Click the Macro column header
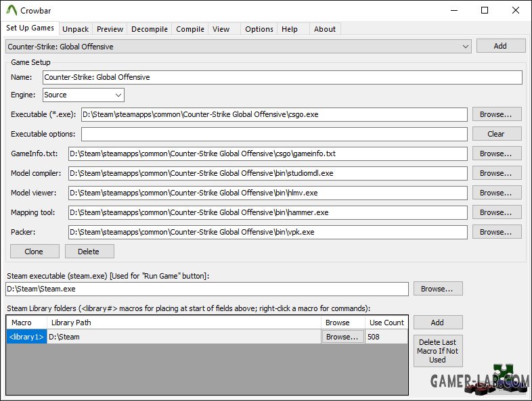532x401 pixels. click(x=26, y=323)
